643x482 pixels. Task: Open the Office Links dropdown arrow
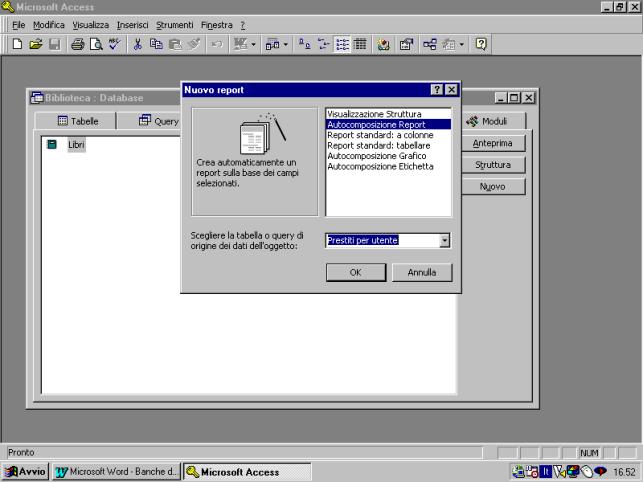[253, 44]
